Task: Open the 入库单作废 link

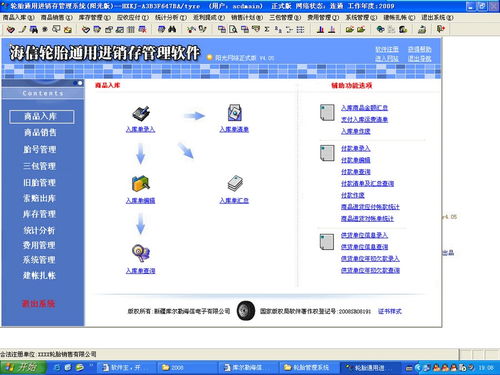Action: point(355,131)
